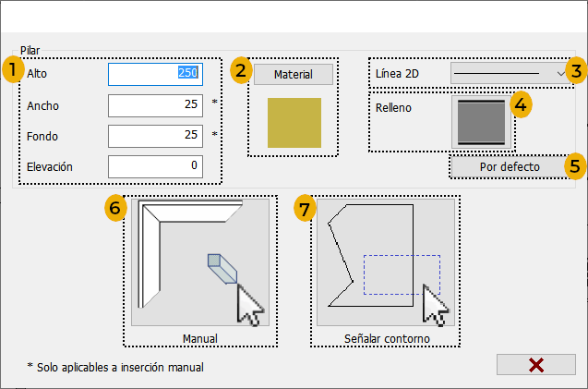Click the yellow number 7 badge
The image size is (588, 389).
click(305, 208)
